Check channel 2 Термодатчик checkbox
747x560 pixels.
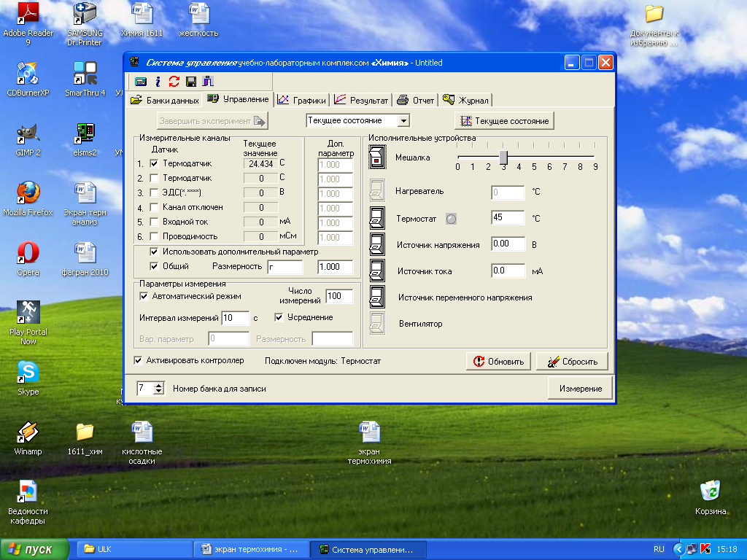(154, 178)
